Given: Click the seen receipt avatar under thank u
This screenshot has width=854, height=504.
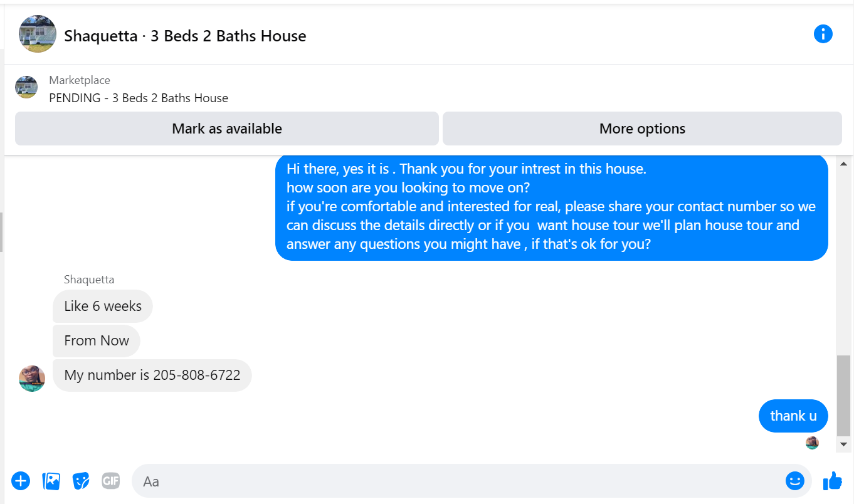Looking at the screenshot, I should click(x=812, y=443).
